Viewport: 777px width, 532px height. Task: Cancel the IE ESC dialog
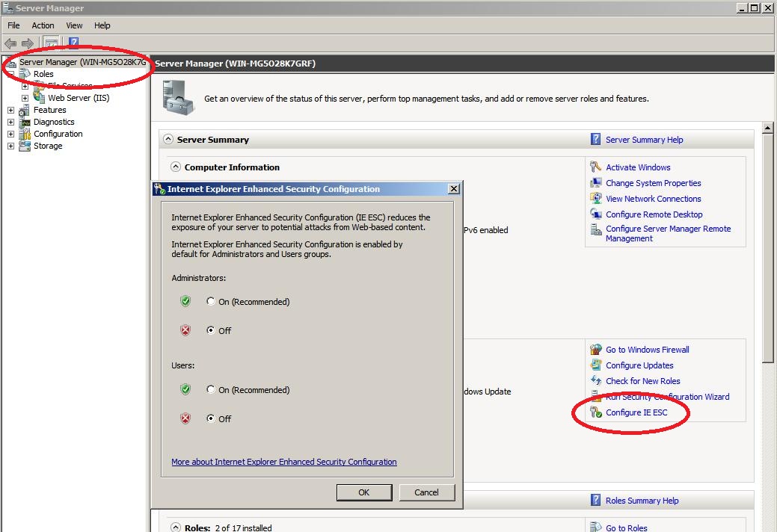[427, 492]
